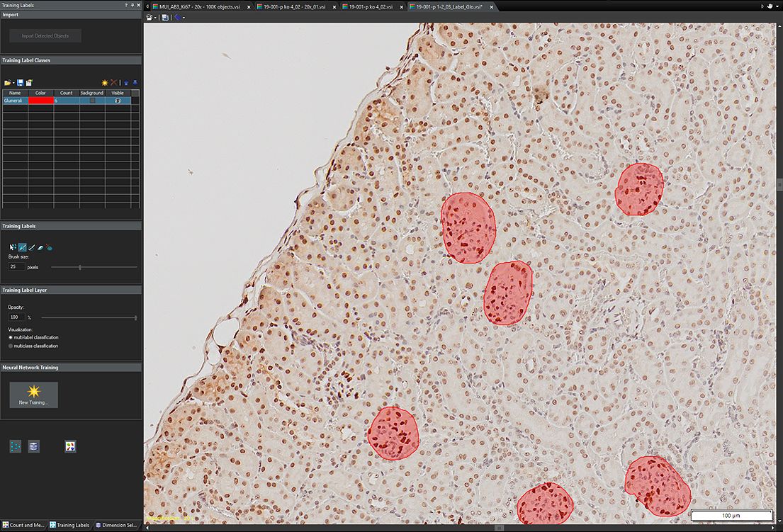
Task: Expand the blue layer dropdown in image toolbar
Action: (184, 17)
